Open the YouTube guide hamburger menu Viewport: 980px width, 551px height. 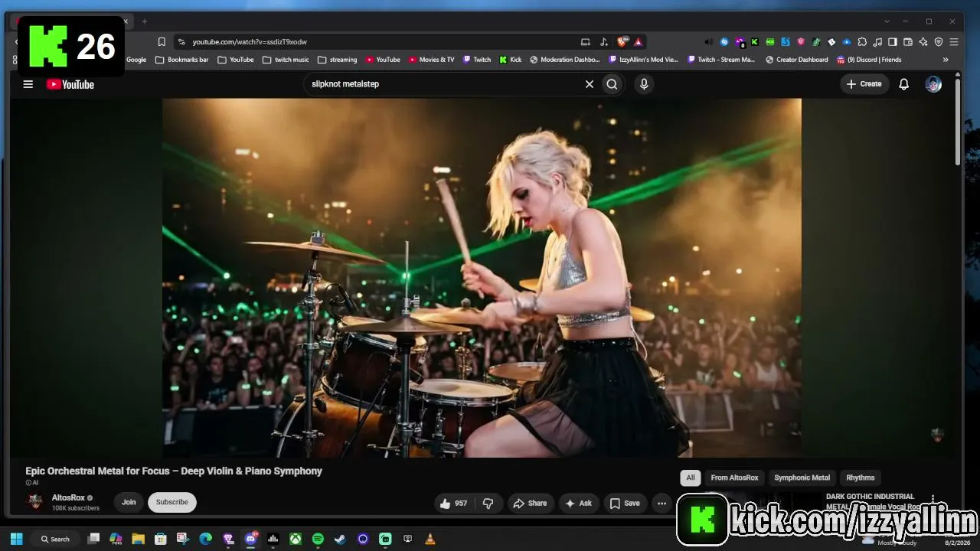[28, 84]
